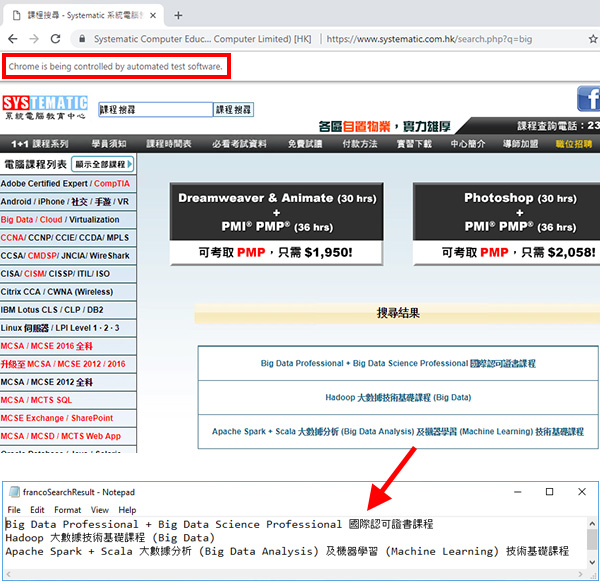Click Notepad vertical scrollbar down arrow
600x584 pixels.
click(592, 562)
